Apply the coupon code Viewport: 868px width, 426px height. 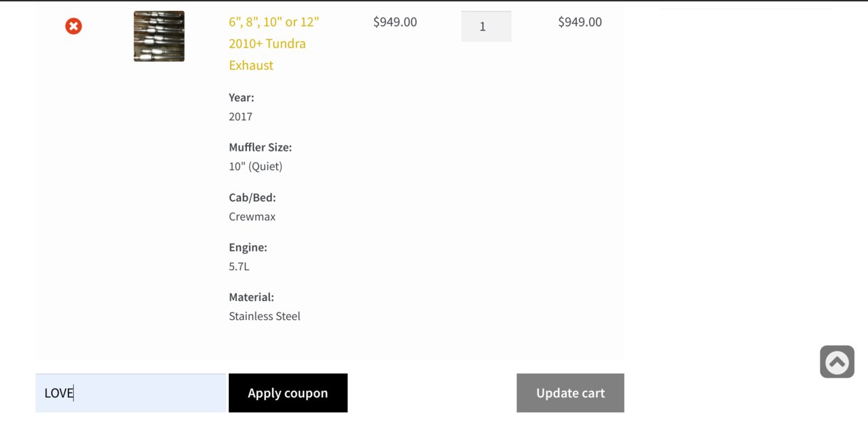[x=288, y=393]
